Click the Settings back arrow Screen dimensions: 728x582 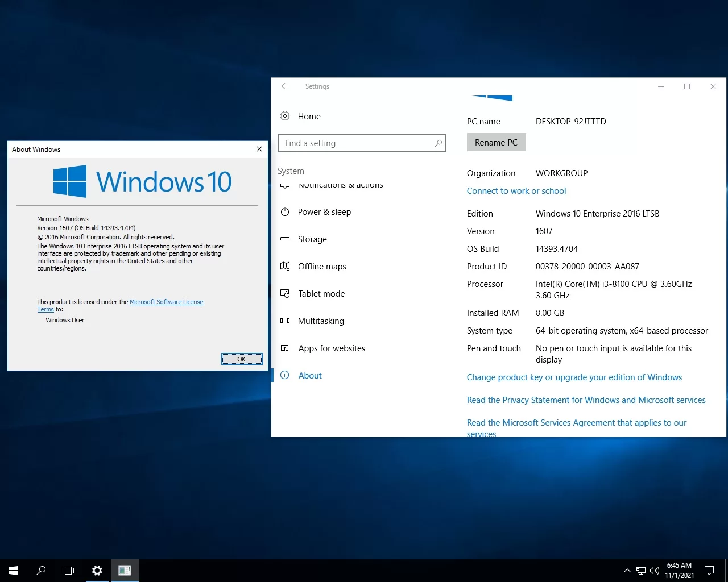point(285,86)
